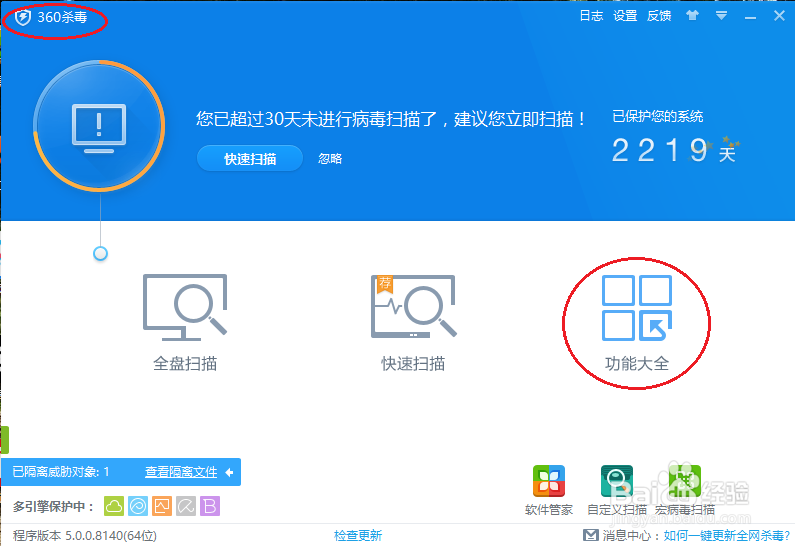Click the gray disabled engine icon
Screen dimensions: 795x546
point(186,506)
